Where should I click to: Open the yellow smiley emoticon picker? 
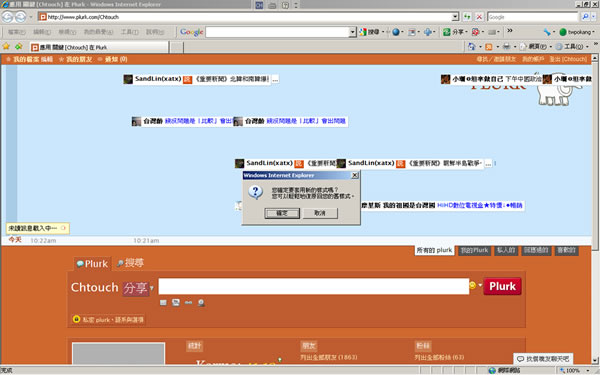click(474, 285)
